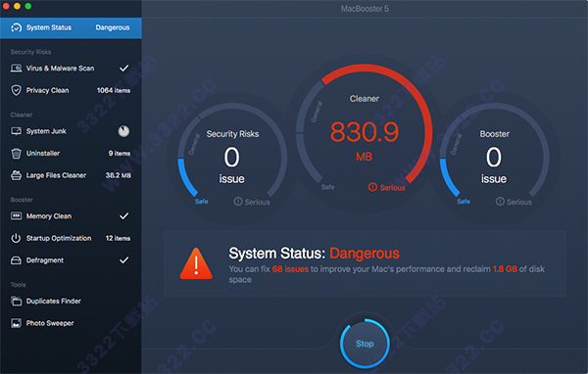Stop the running scan

(365, 344)
